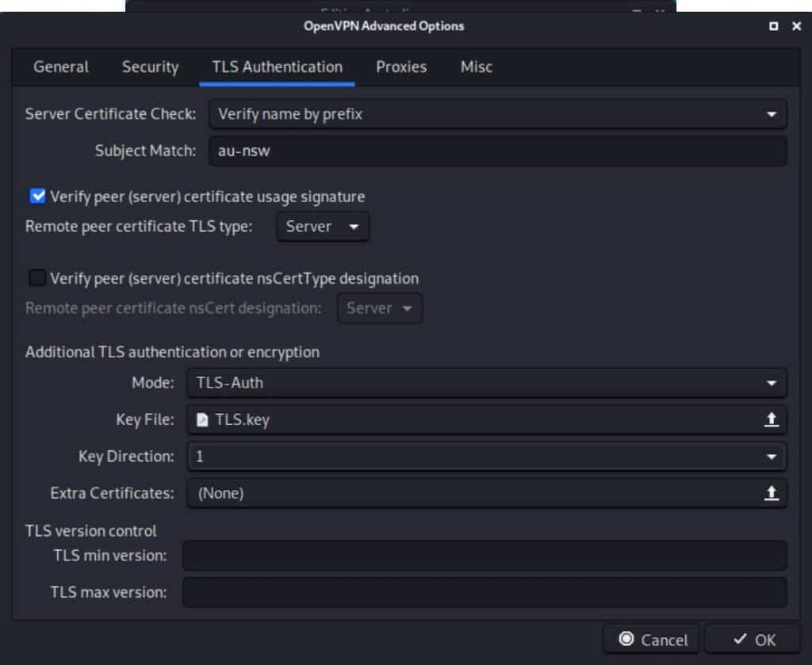Click the TLS.key document file icon
The width and height of the screenshot is (812, 665).
coord(202,420)
